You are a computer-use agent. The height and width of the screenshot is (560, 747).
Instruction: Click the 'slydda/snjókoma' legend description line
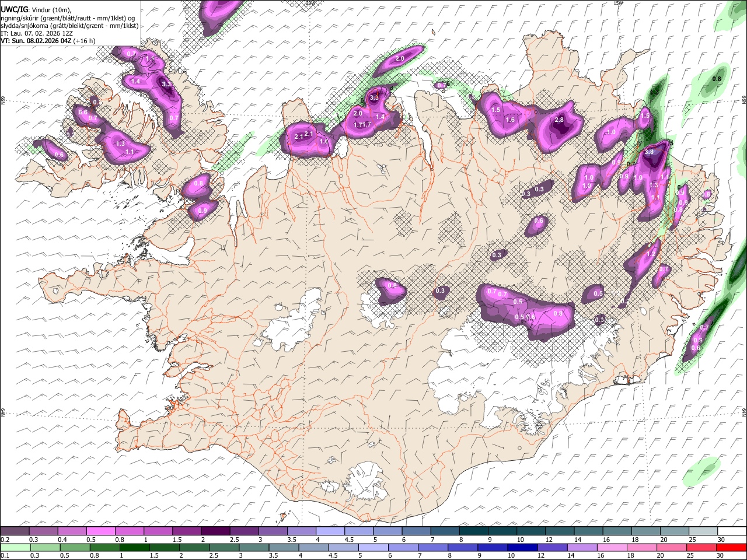pos(69,26)
